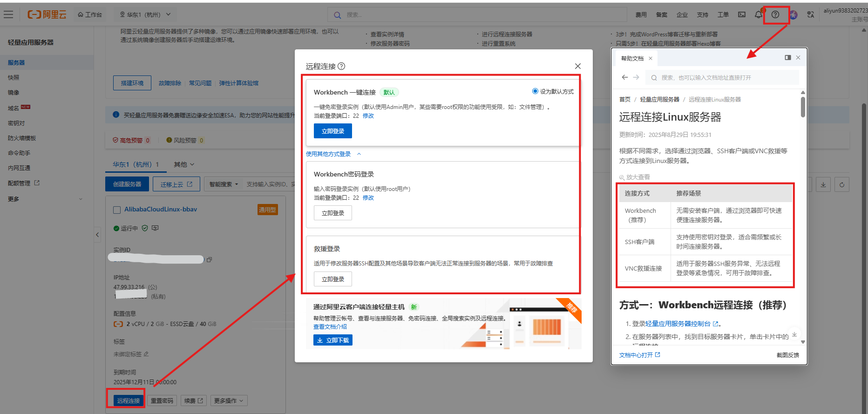Click the help panel vertical scrollbar
Screen dimensions: 868x414
pos(803,107)
